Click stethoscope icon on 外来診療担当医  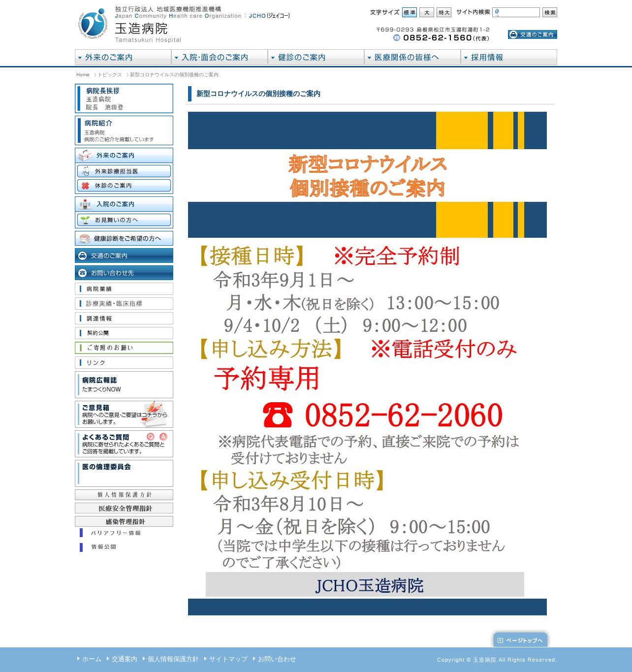[x=86, y=171]
